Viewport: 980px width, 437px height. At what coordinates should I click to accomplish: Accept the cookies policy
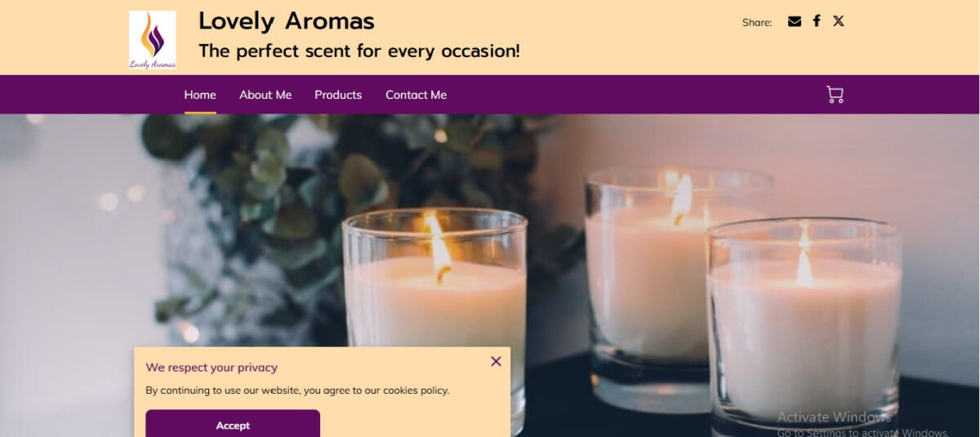tap(233, 424)
